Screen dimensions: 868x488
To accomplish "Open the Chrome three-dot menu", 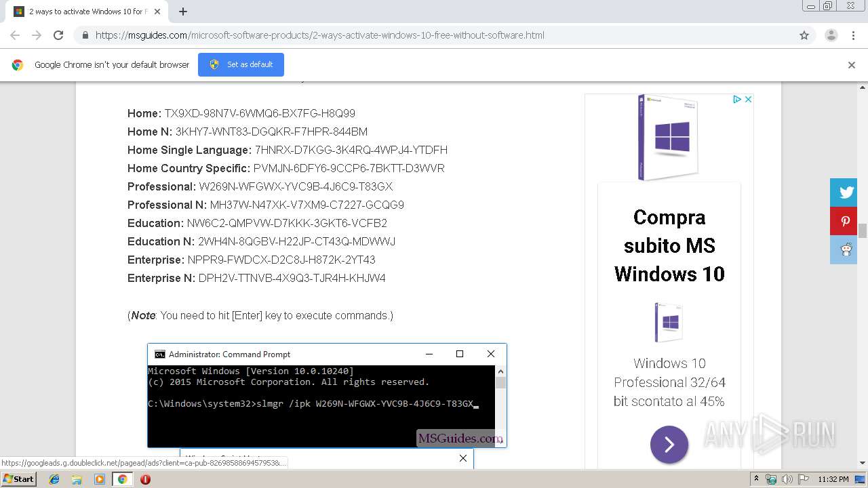I will click(x=853, y=35).
